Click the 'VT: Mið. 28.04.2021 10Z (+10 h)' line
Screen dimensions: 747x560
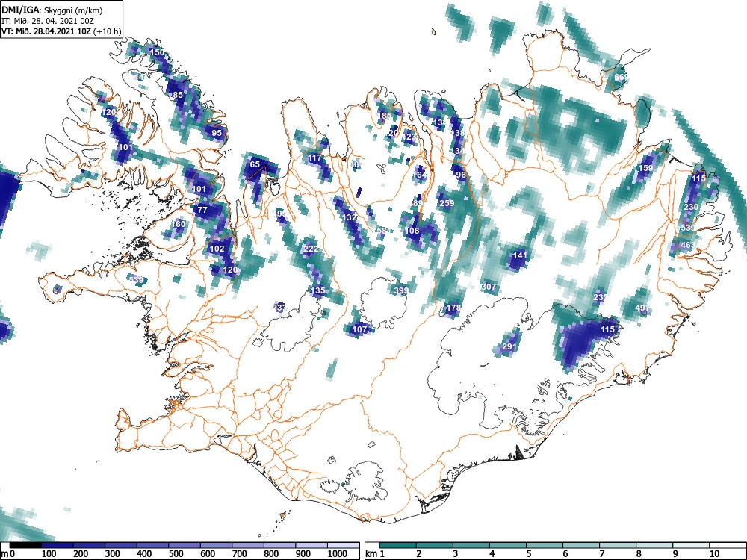point(61,32)
